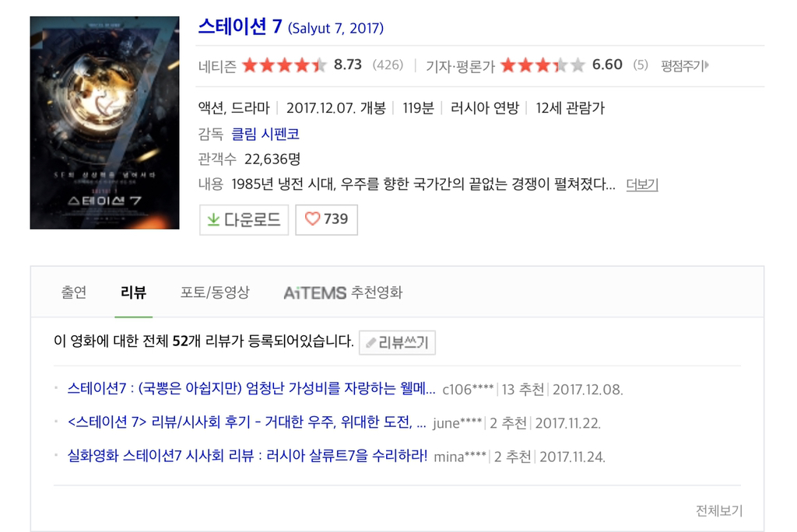Click the 12세 관람가 rating text
This screenshot has height=532, width=797.
coord(570,107)
